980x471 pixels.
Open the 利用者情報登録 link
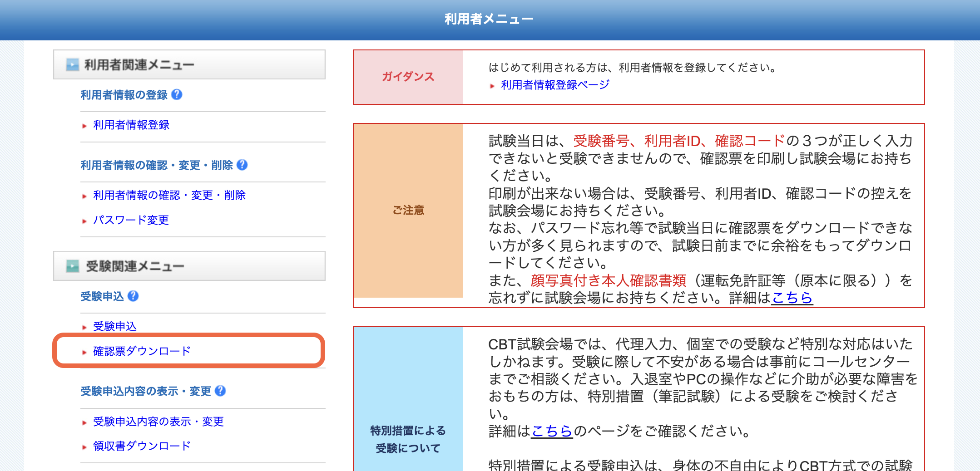point(131,125)
